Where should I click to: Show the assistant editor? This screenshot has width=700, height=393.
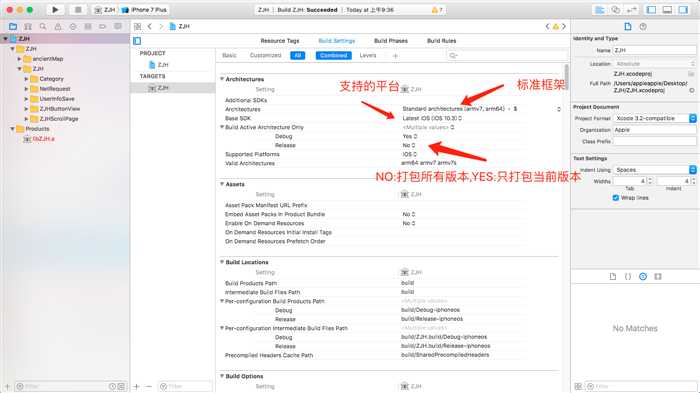[x=616, y=9]
